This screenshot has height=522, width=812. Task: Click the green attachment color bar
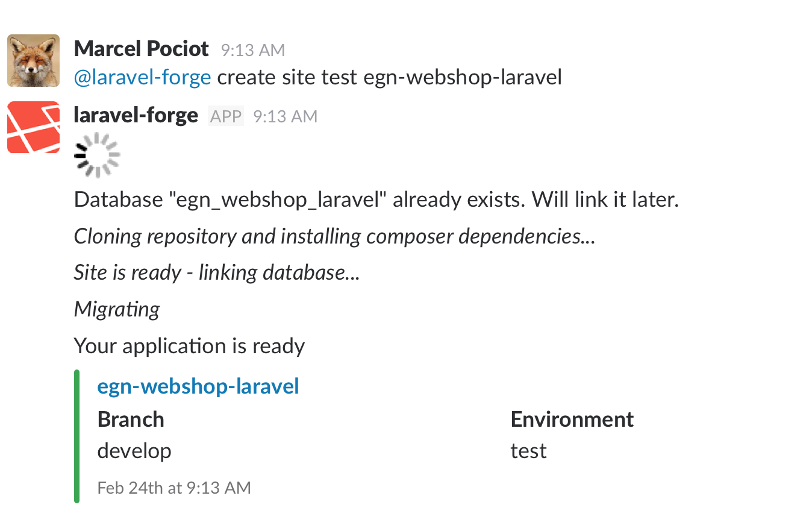pyautogui.click(x=77, y=436)
